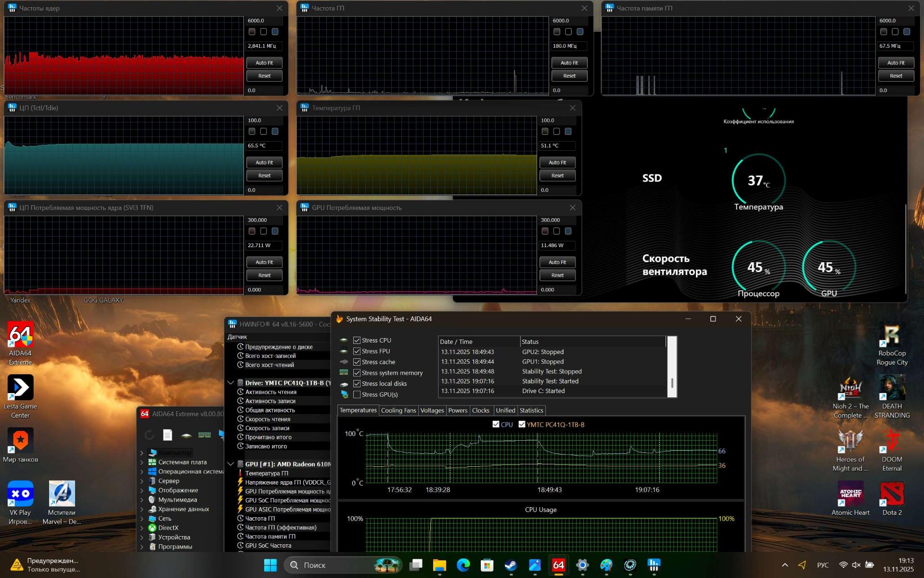This screenshot has width=924, height=578.
Task: Click AIDA64 refresh toolbar icon
Action: (149, 435)
